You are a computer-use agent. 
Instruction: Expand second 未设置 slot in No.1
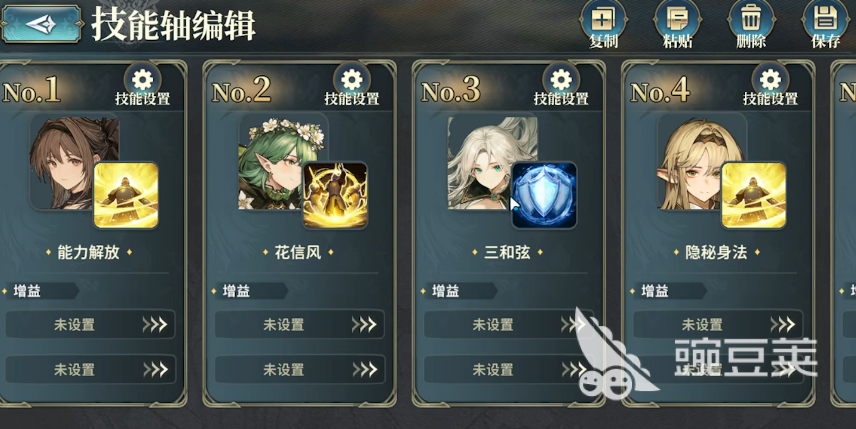pyautogui.click(x=90, y=370)
